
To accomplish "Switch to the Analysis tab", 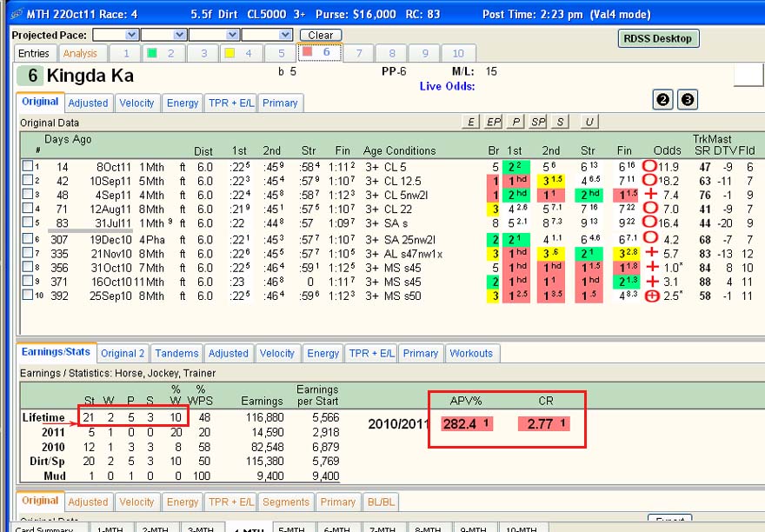I will click(80, 53).
